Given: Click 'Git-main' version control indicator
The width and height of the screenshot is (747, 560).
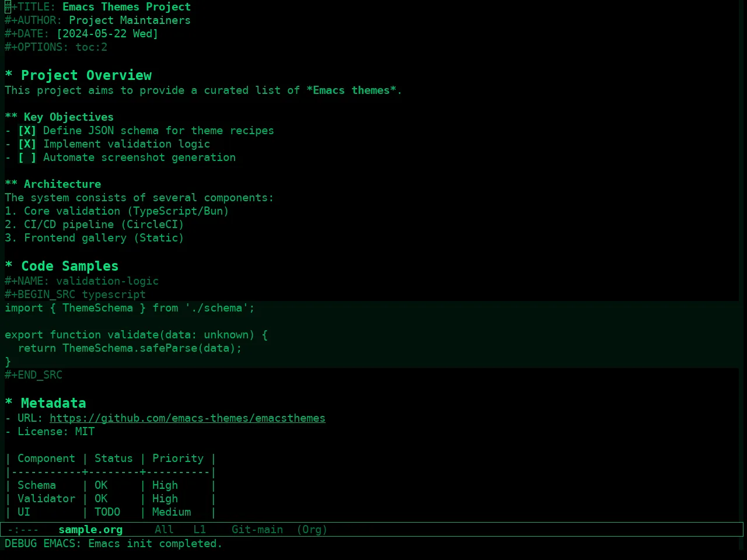Looking at the screenshot, I should (257, 530).
